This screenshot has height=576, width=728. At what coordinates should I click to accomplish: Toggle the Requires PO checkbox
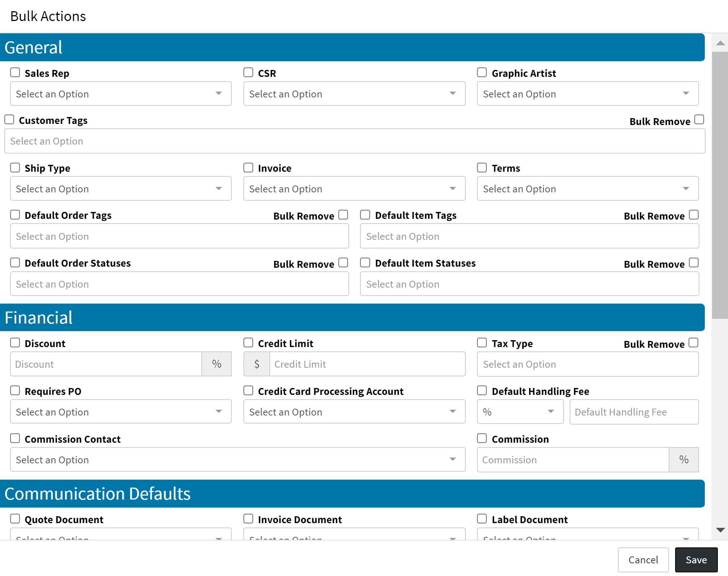[x=15, y=391]
